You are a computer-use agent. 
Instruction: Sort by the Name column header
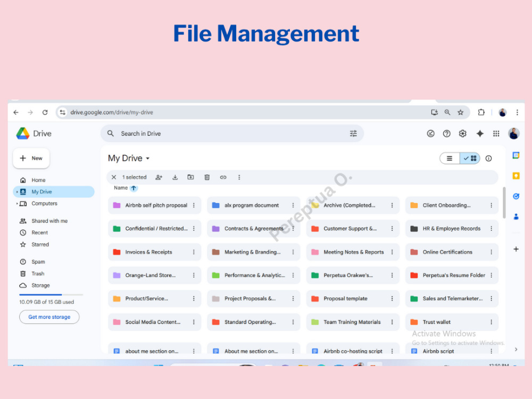[121, 188]
